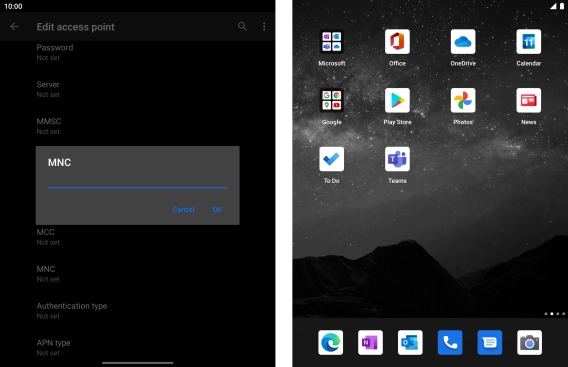The width and height of the screenshot is (568, 367).
Task: Tap Cancel in the MNC dialog
Action: click(183, 209)
